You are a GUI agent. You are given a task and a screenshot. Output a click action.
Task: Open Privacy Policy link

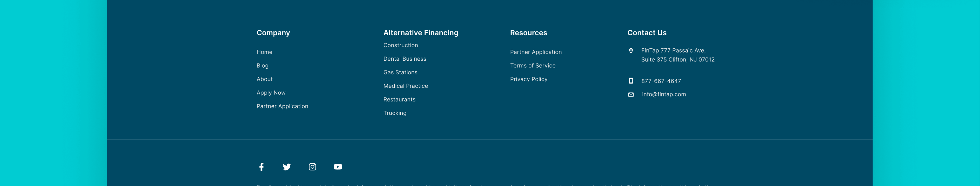[x=529, y=79]
